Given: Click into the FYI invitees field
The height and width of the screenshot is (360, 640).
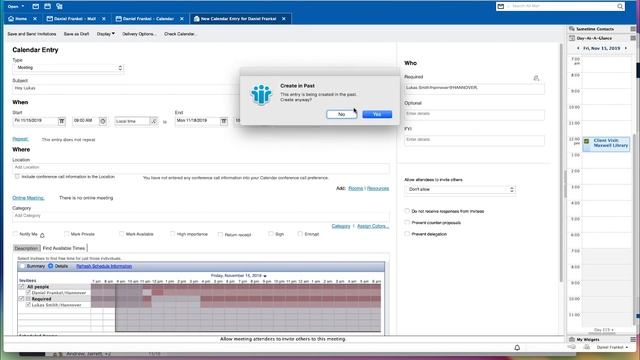Looking at the screenshot, I should click(x=474, y=140).
